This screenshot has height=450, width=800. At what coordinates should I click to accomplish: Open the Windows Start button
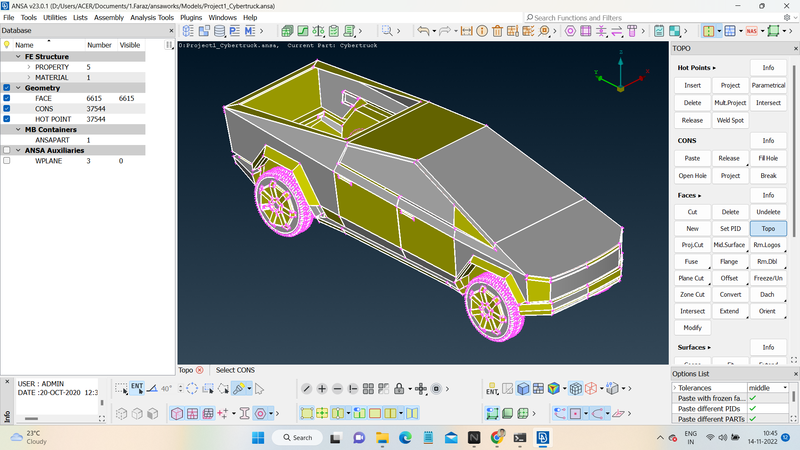point(258,438)
